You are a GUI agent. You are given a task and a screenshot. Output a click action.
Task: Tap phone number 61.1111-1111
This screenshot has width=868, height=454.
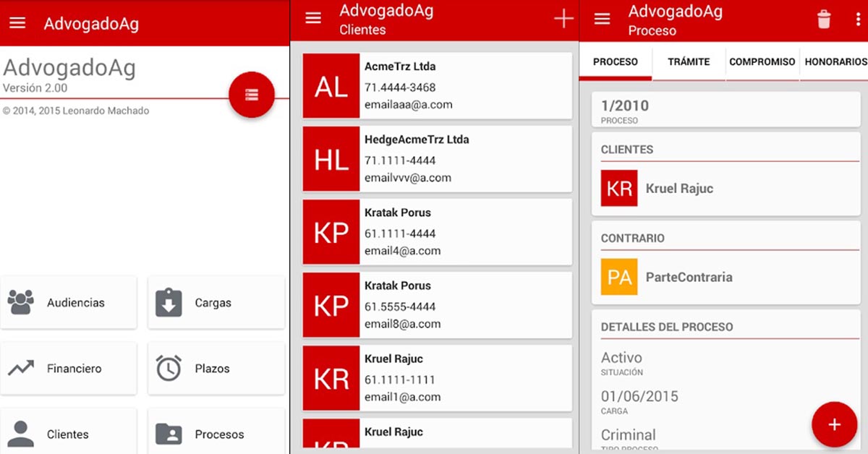coord(400,380)
